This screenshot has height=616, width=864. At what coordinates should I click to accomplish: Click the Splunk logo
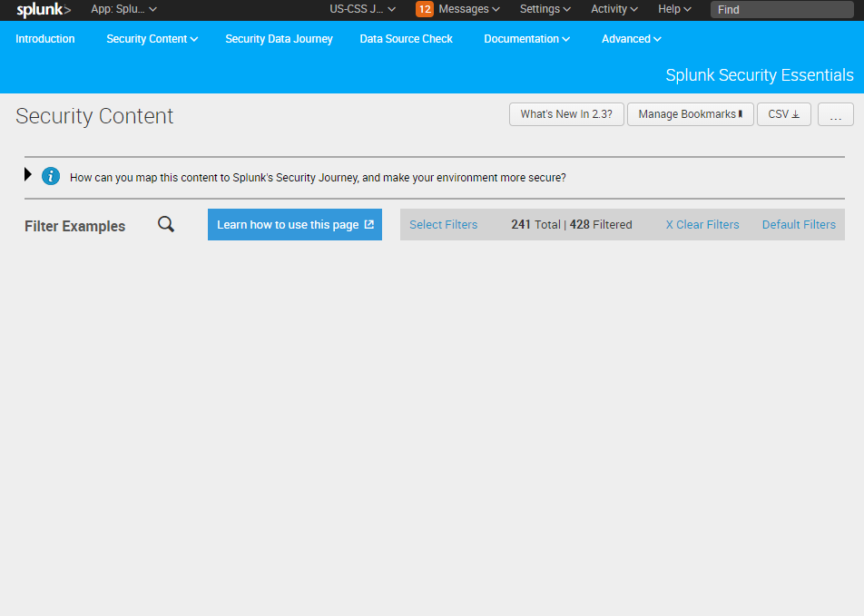point(44,10)
